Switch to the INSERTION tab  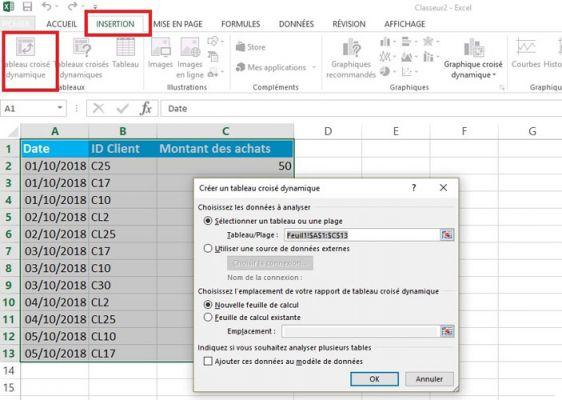click(115, 24)
